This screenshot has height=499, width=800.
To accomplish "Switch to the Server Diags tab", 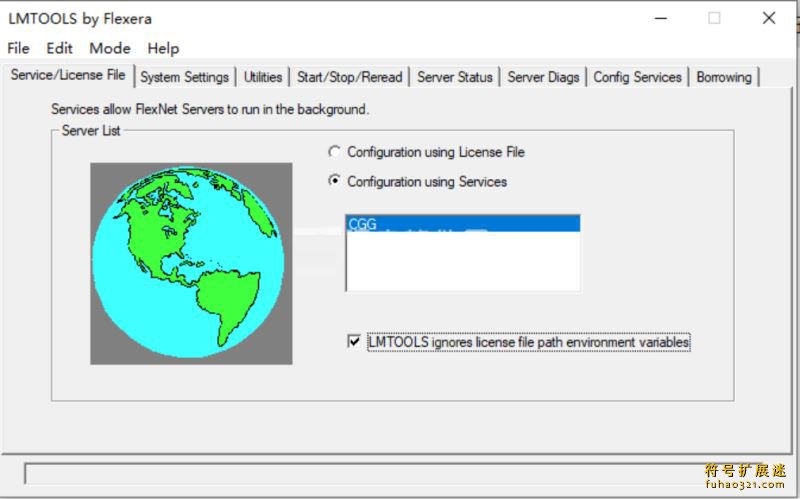I will point(543,77).
